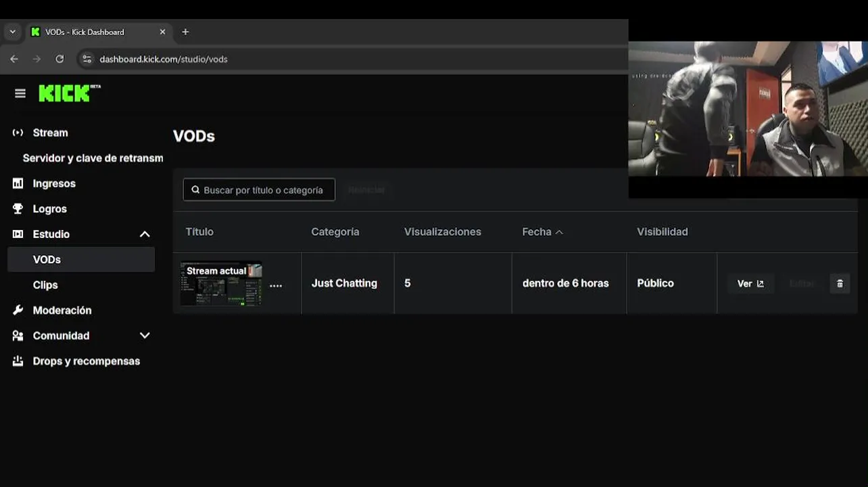Select the VODs sidebar item

tap(81, 260)
